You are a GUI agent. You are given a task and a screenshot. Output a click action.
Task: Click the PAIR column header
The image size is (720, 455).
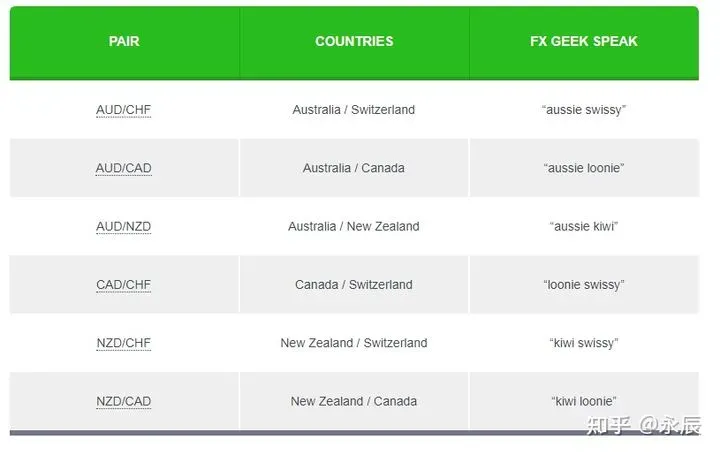(x=124, y=42)
